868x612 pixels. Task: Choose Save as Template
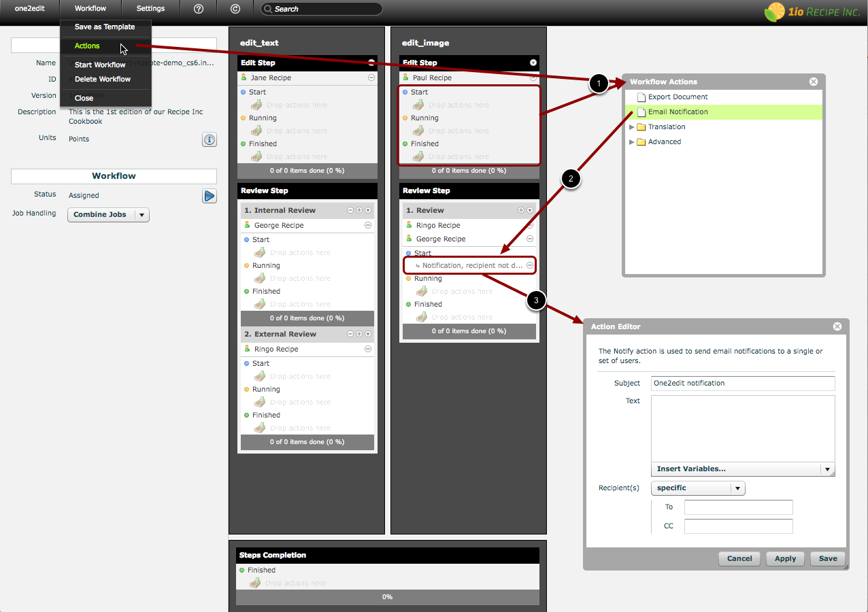[105, 27]
